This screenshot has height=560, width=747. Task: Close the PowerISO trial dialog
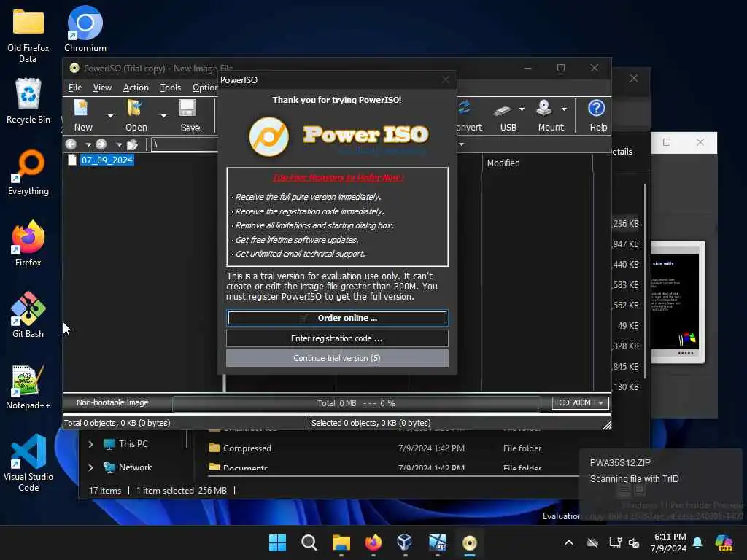[x=446, y=80]
